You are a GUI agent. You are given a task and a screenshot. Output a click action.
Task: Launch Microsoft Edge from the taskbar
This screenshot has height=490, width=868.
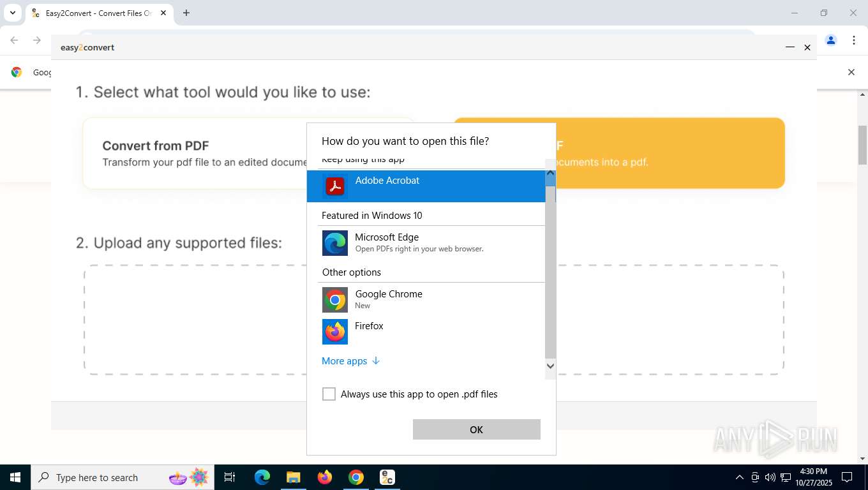(x=262, y=477)
